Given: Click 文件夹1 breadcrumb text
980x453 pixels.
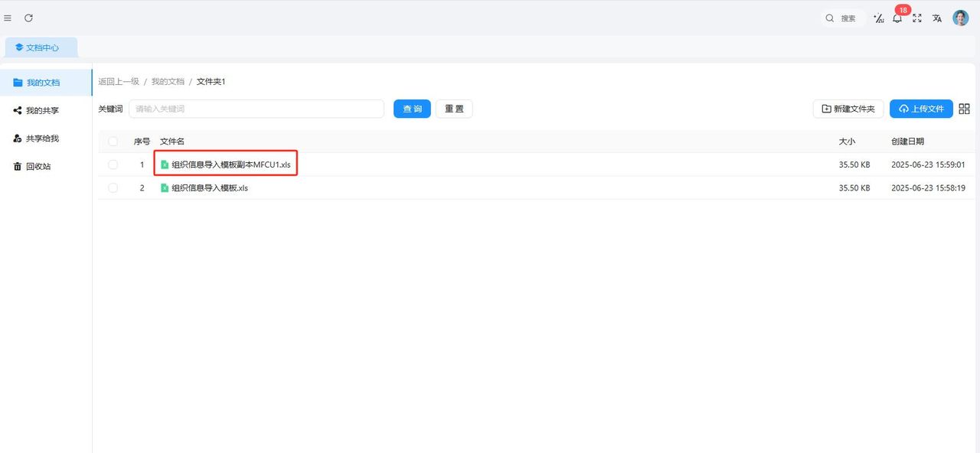Looking at the screenshot, I should coord(211,81).
